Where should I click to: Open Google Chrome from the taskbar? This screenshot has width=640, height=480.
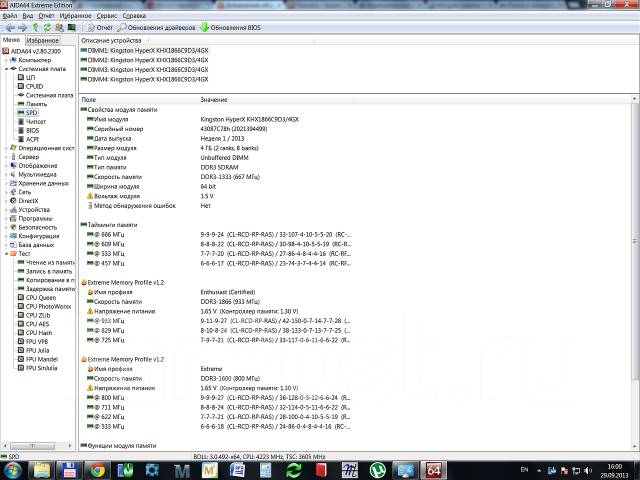[97, 468]
